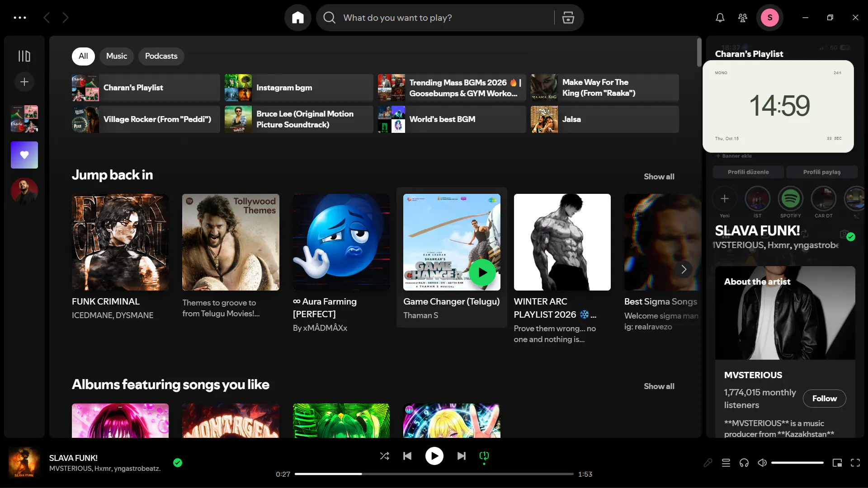Open the queue icon
The image size is (868, 488).
[726, 463]
